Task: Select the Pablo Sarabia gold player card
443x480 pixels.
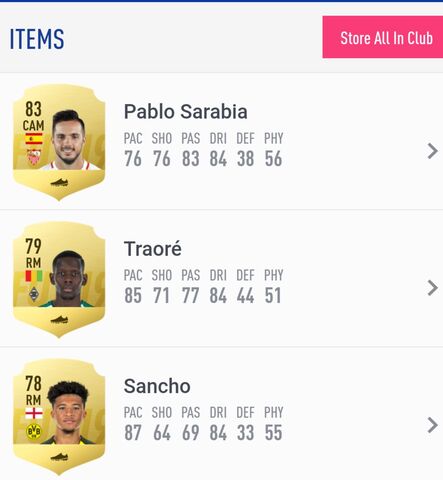Action: coord(59,142)
